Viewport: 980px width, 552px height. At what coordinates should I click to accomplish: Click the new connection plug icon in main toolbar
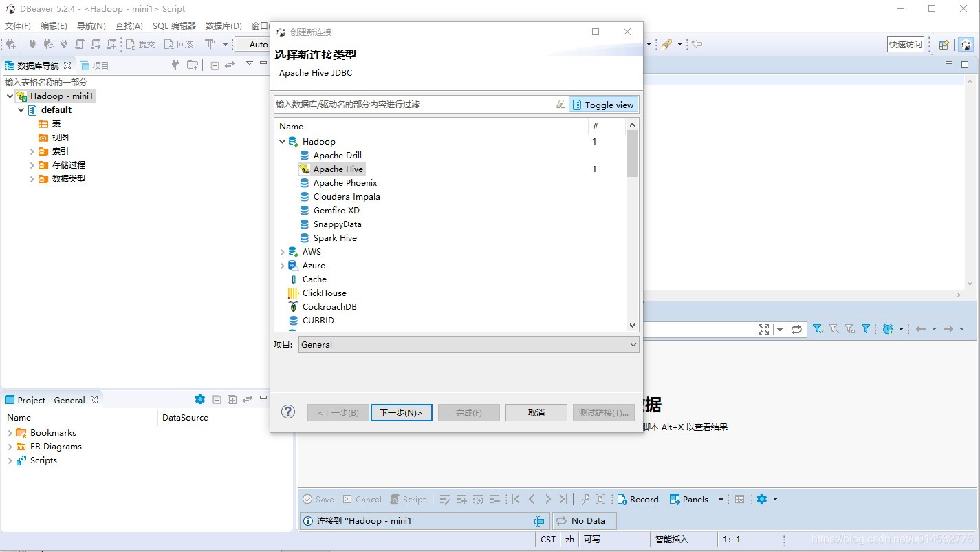10,44
